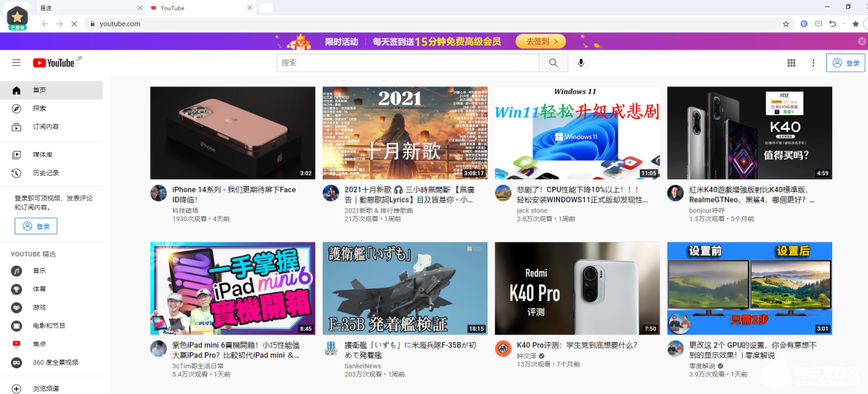Screen dimensions: 868x394
Task: Open the three-dot settings menu
Action: 813,63
